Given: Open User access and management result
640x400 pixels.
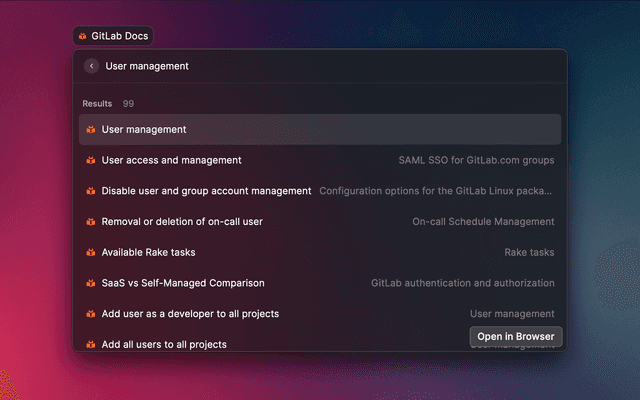Looking at the screenshot, I should point(171,160).
